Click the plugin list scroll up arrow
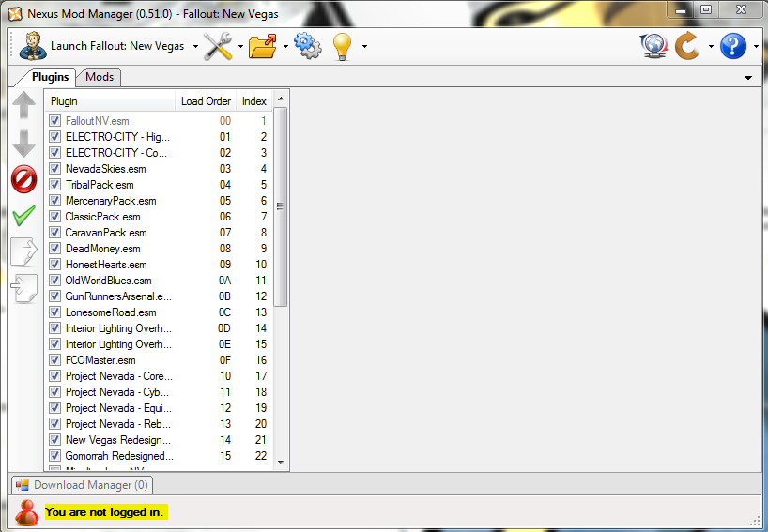768x532 pixels. (x=281, y=99)
